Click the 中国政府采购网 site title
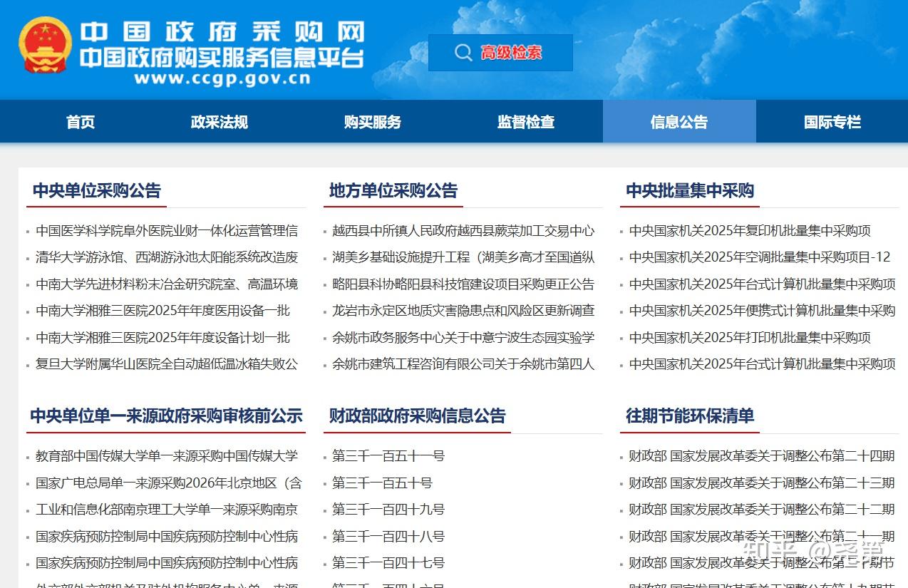The height and width of the screenshot is (588, 908). tap(222, 31)
